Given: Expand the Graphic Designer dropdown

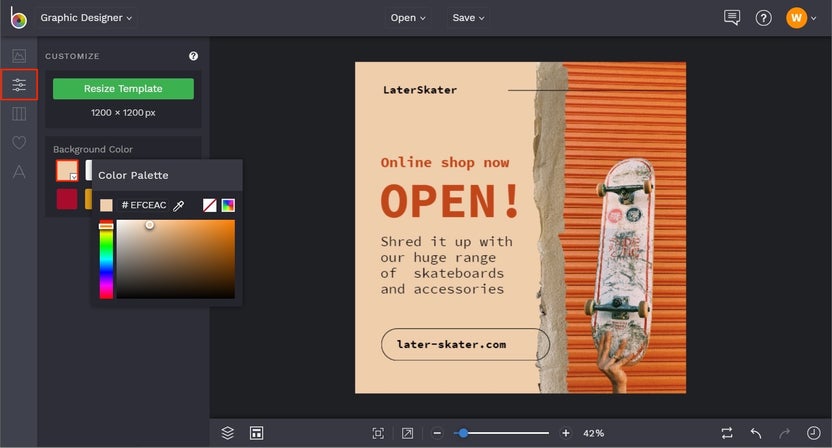Looking at the screenshot, I should tap(87, 18).
